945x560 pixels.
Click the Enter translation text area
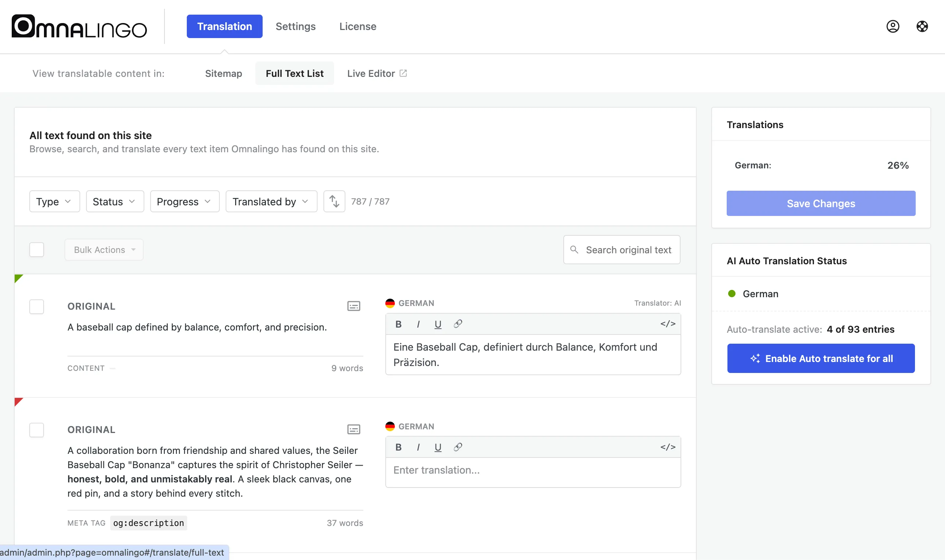pyautogui.click(x=533, y=473)
